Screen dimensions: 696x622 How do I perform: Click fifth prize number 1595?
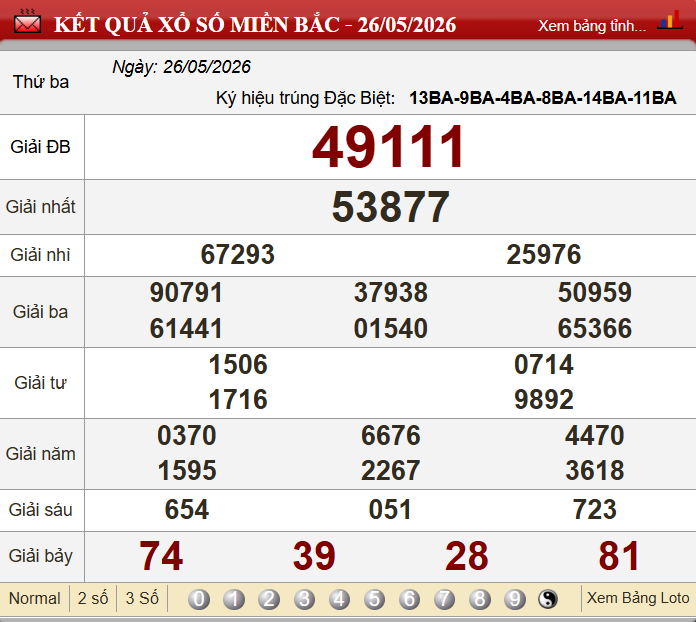(187, 470)
